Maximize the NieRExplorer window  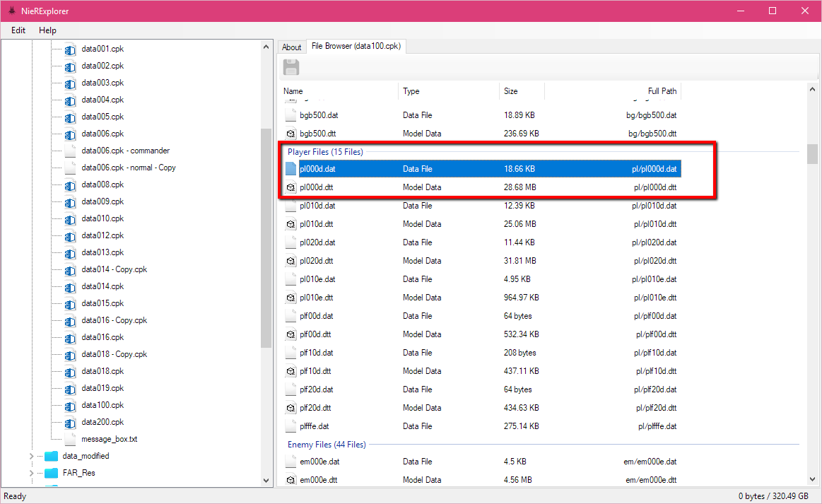point(773,11)
